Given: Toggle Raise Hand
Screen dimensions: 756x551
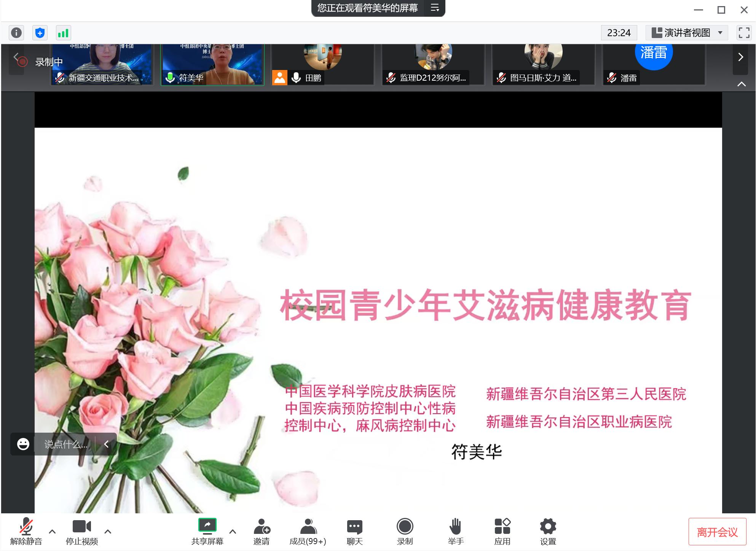Looking at the screenshot, I should point(455,531).
